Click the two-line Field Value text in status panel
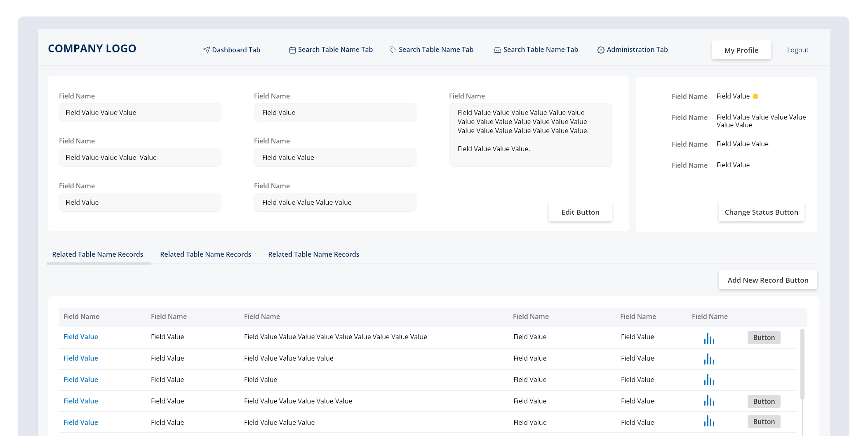 coord(761,121)
